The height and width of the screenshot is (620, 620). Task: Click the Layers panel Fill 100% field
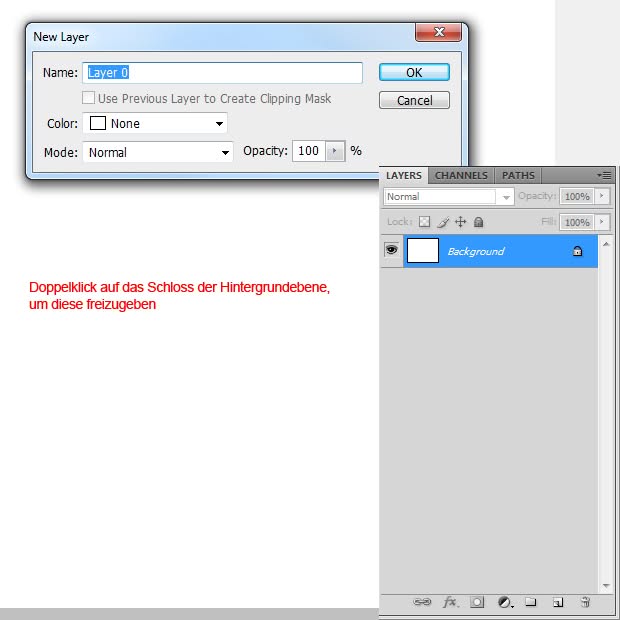(x=577, y=222)
